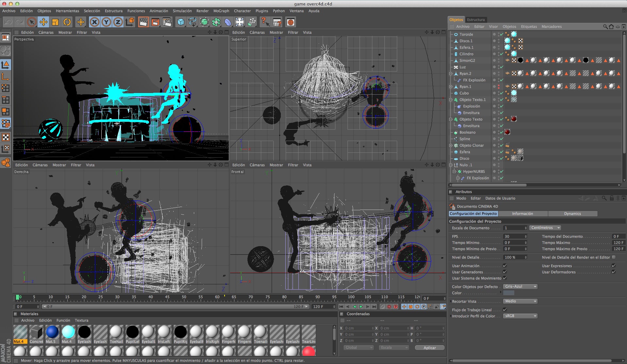
Task: Toggle Usar Deformadores checkbox
Action: click(x=614, y=272)
